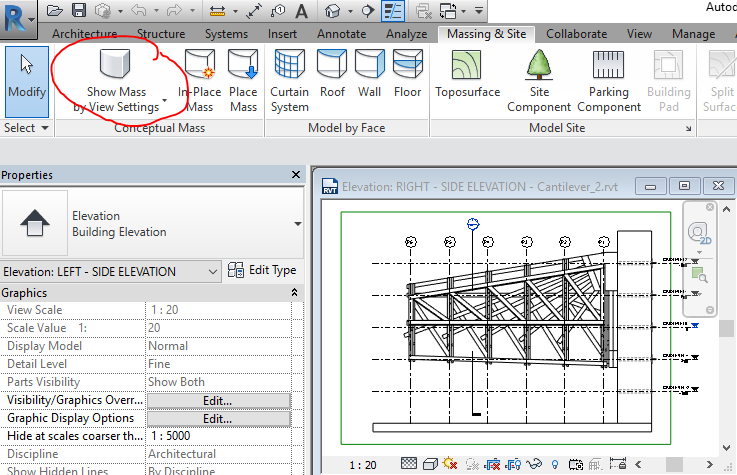737x475 pixels.
Task: Toggle 2D mode on navigation bar
Action: click(699, 234)
